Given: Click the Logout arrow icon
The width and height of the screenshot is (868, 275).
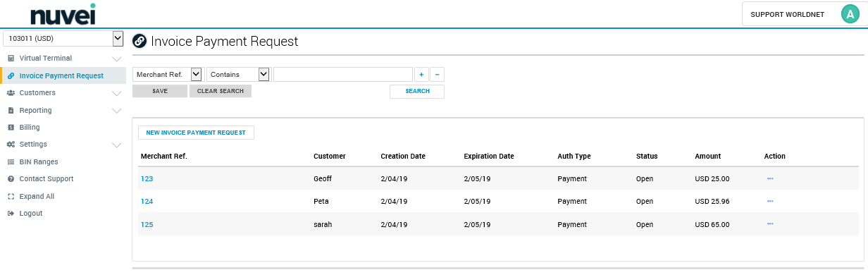Looking at the screenshot, I should 11,214.
